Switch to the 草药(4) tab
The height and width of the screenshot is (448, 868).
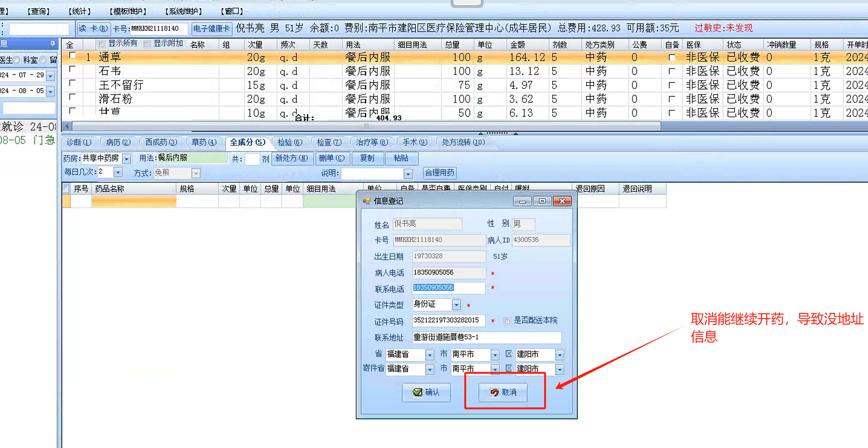203,142
